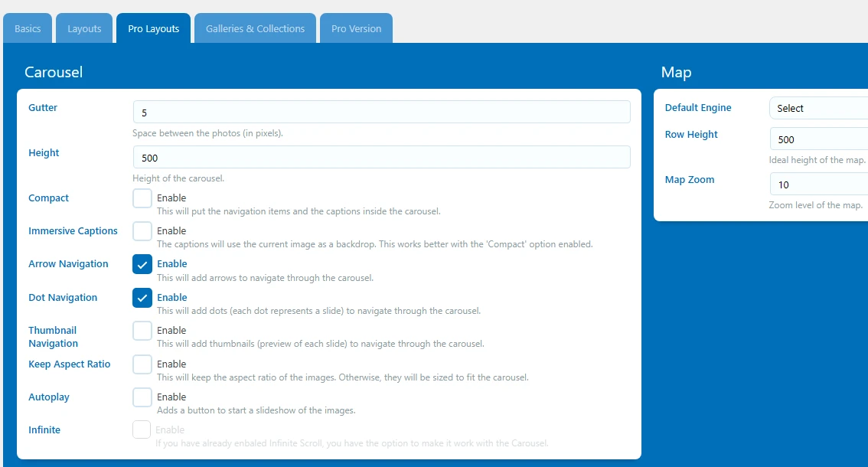Click the carousel Height input field
Viewport: 868px width, 467px height.
tap(381, 158)
